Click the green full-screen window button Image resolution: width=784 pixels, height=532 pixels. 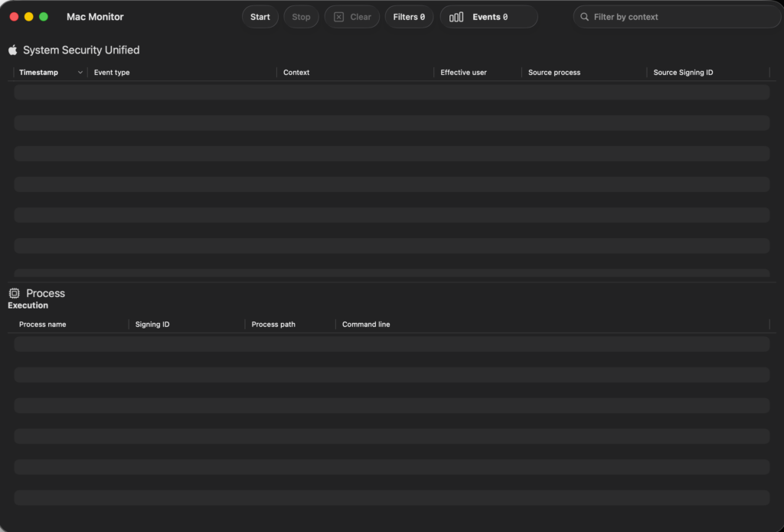click(x=44, y=17)
